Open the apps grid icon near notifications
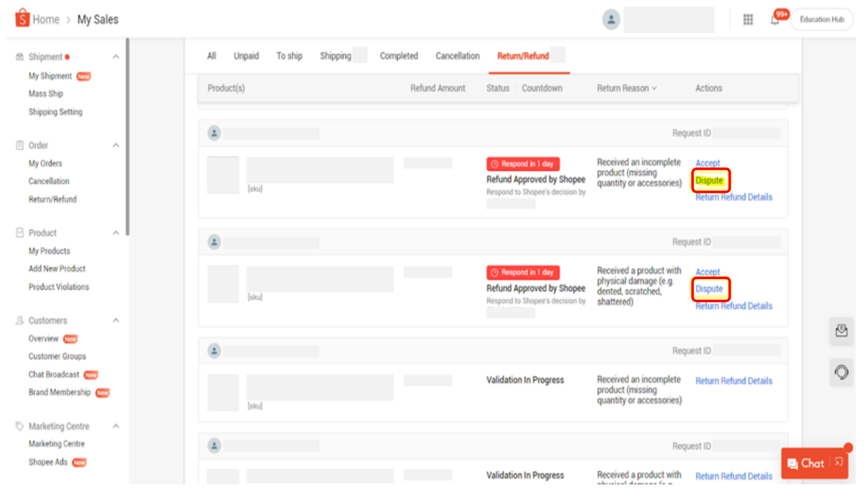The image size is (868, 497). pyautogui.click(x=748, y=19)
